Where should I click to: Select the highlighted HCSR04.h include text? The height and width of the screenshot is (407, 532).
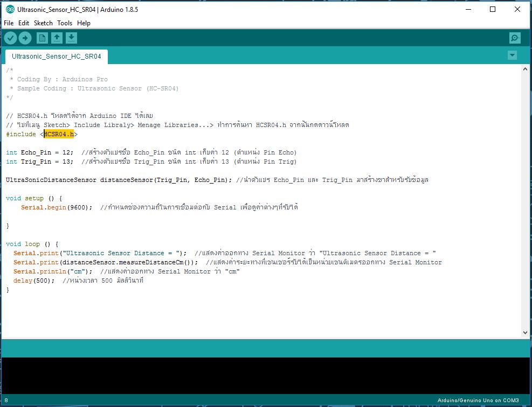[x=59, y=134]
